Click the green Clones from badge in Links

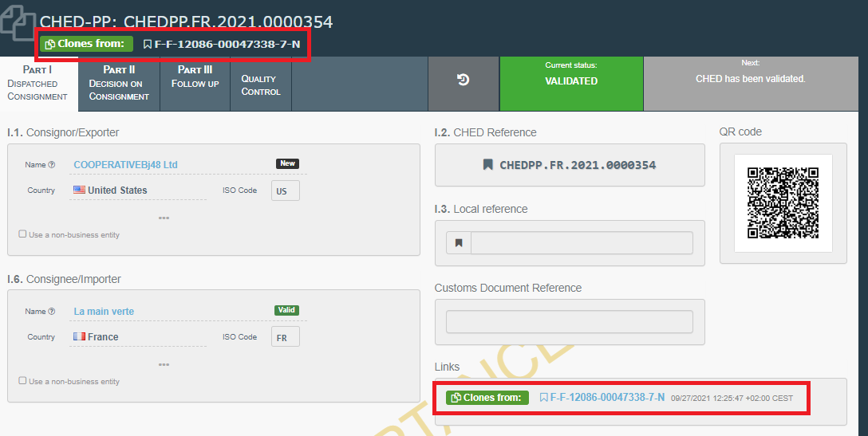tap(487, 397)
